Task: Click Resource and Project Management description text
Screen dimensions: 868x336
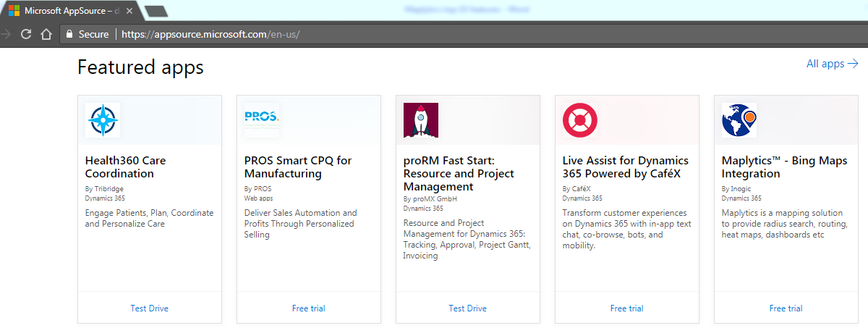Action: pyautogui.click(x=467, y=239)
